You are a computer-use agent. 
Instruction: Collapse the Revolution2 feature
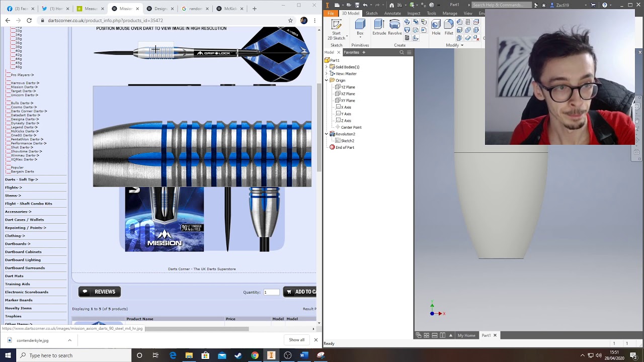(x=326, y=134)
